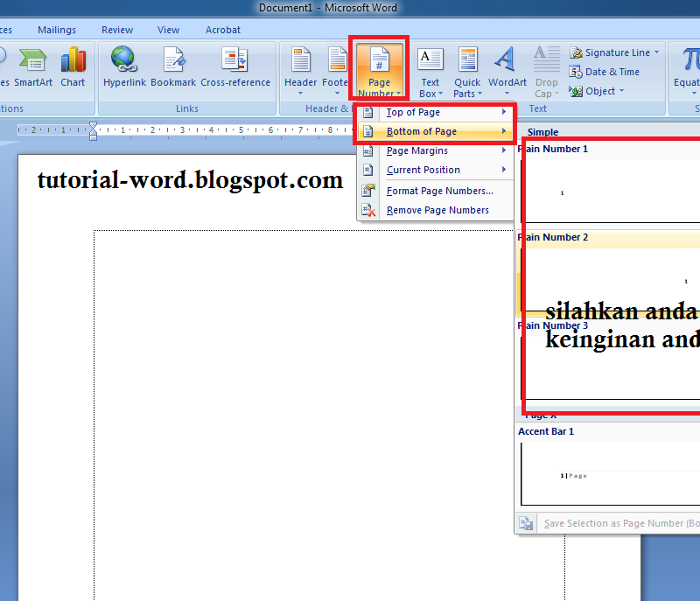Image resolution: width=700 pixels, height=601 pixels.
Task: Select Format Page Numbers...
Action: (x=435, y=191)
